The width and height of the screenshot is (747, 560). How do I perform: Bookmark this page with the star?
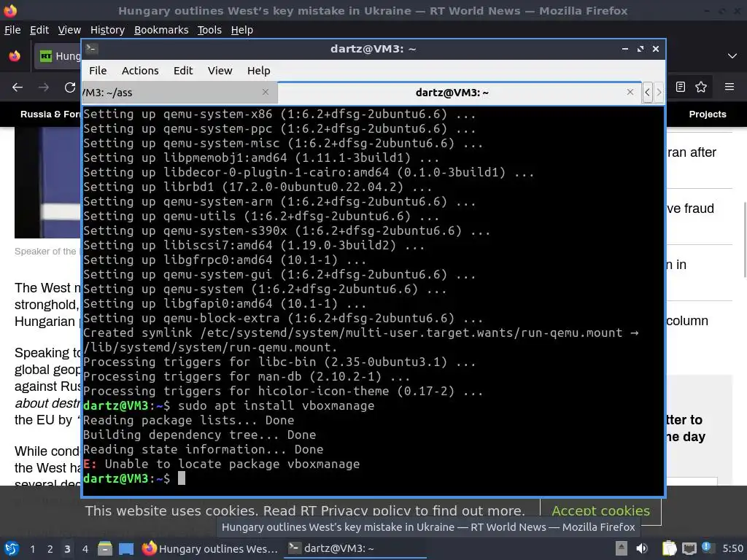click(701, 87)
